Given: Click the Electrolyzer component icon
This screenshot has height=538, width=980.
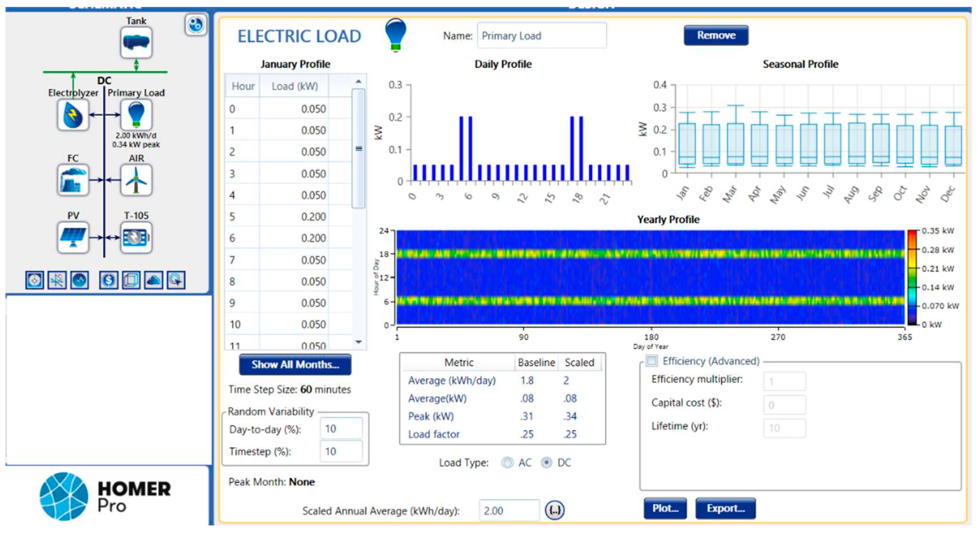Looking at the screenshot, I should (x=73, y=115).
